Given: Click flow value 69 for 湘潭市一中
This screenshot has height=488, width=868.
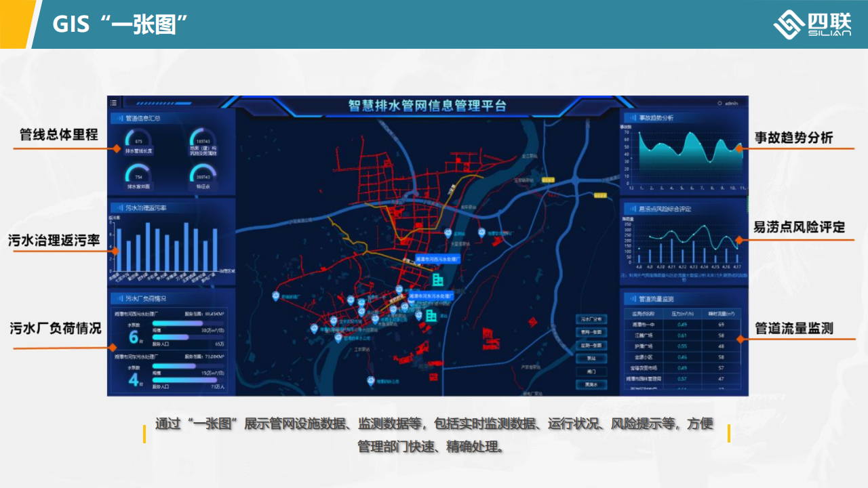Looking at the screenshot, I should coord(722,325).
